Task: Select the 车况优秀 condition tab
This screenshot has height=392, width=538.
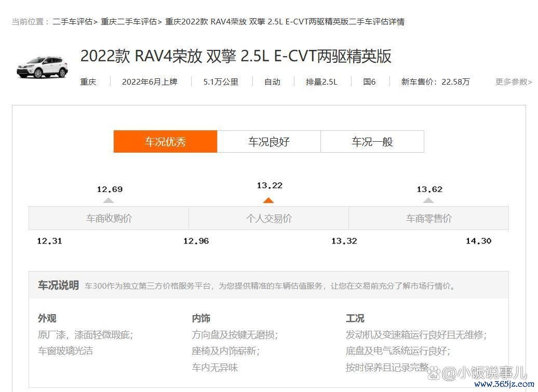Action: tap(165, 141)
